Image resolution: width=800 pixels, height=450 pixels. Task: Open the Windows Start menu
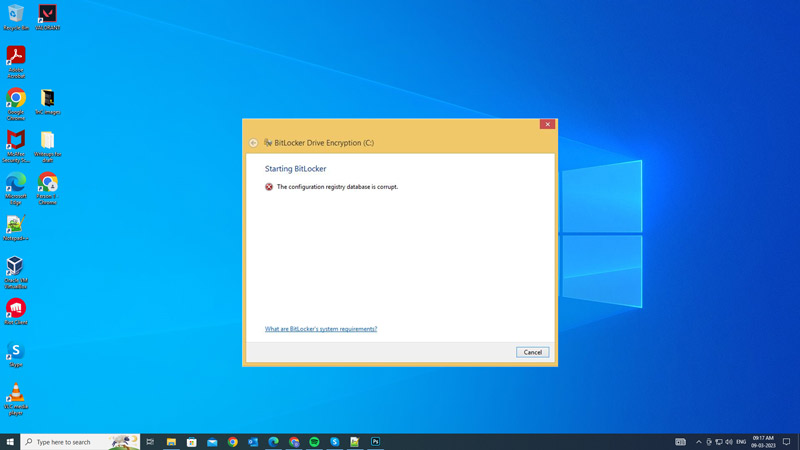(10, 442)
